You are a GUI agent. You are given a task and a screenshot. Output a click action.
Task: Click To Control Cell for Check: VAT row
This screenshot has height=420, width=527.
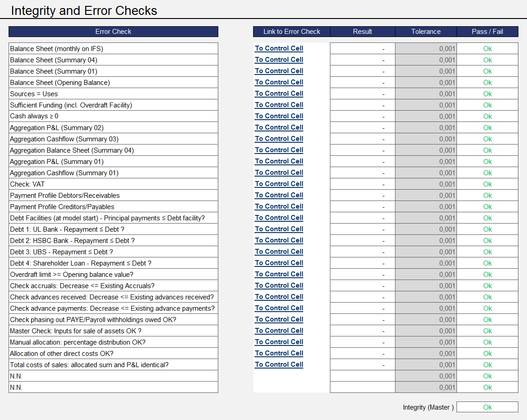click(x=279, y=184)
